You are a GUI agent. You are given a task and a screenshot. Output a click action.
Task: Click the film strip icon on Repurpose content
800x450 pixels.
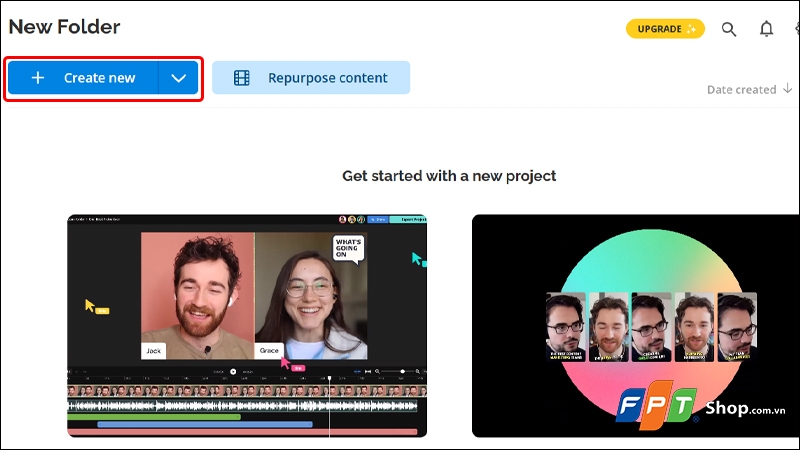(x=241, y=78)
